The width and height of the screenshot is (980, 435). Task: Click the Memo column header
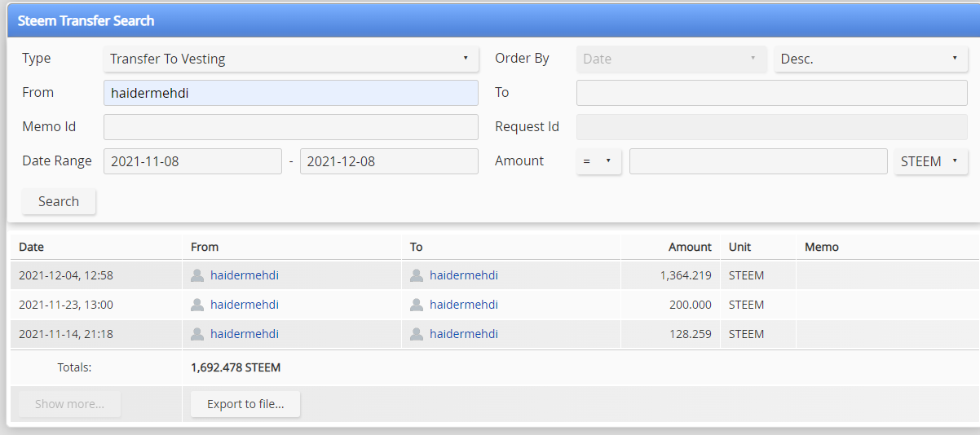click(x=822, y=247)
